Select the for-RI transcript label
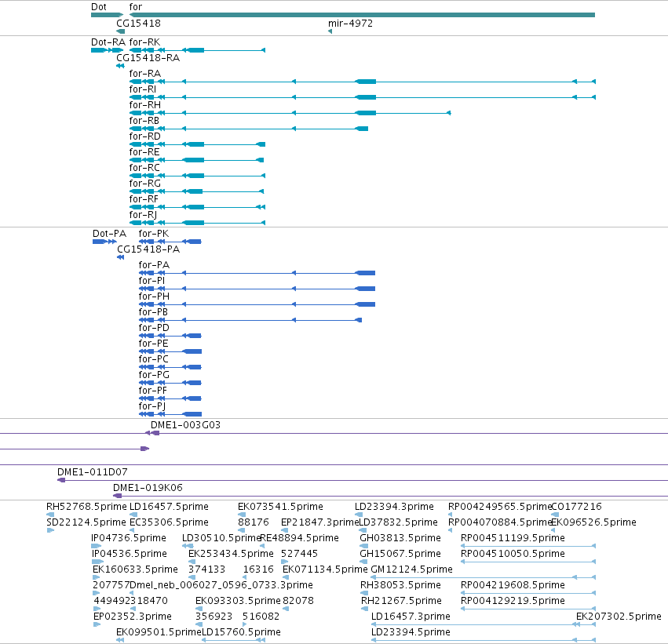The image size is (668, 644). click(x=143, y=89)
